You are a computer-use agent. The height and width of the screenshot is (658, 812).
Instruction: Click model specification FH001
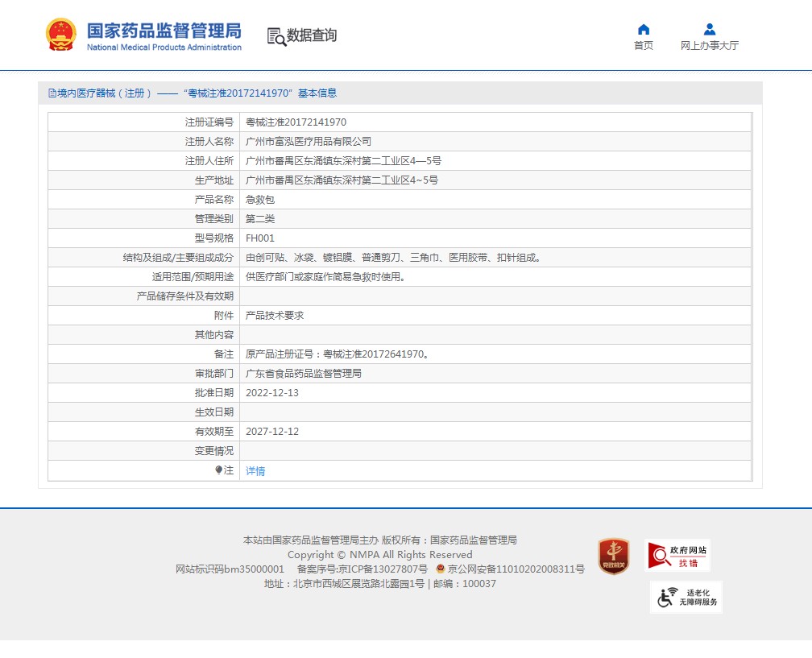click(x=260, y=238)
